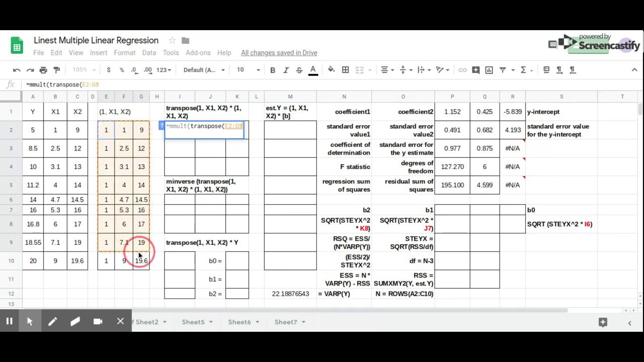644x362 pixels.
Task: Set right-to-left text direction
Action: click(573, 70)
